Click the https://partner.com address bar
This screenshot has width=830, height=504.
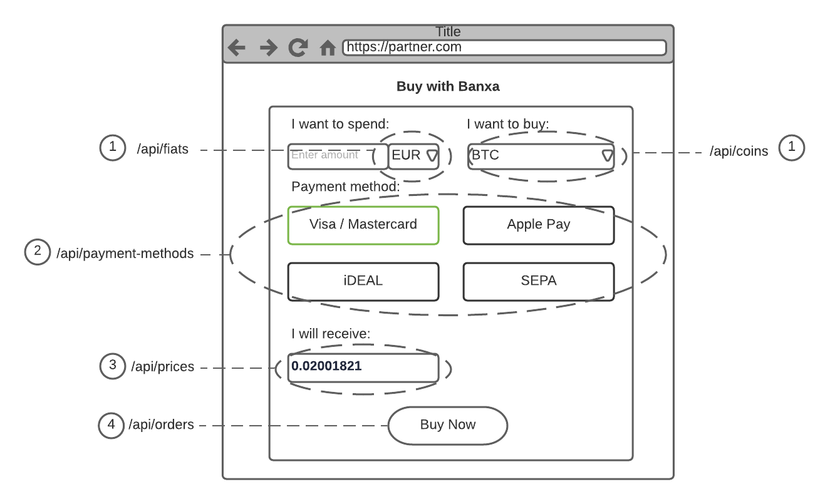tap(504, 48)
